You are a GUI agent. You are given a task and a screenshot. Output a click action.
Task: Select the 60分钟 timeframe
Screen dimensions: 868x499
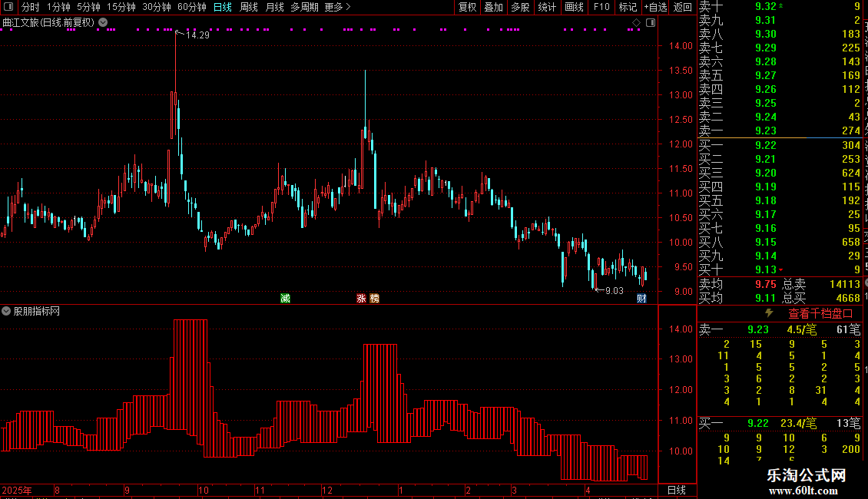tap(192, 7)
